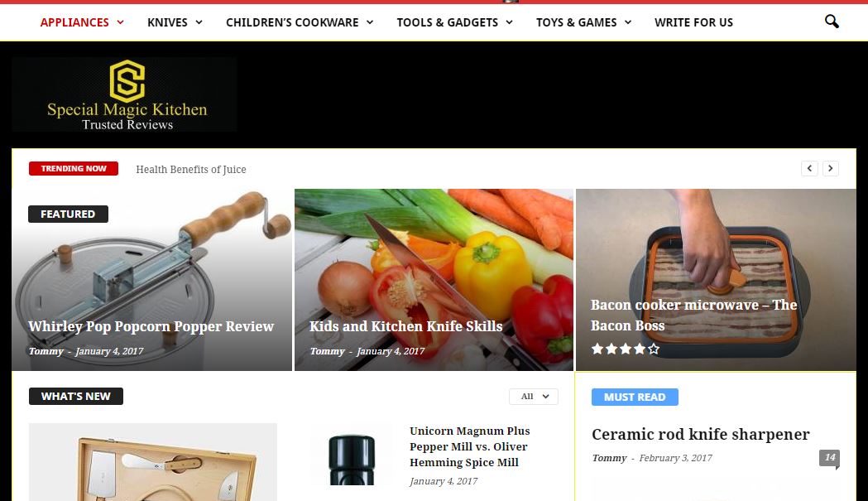Show previous trending story arrow
Viewport: 868px width, 501px height.
coord(809,168)
